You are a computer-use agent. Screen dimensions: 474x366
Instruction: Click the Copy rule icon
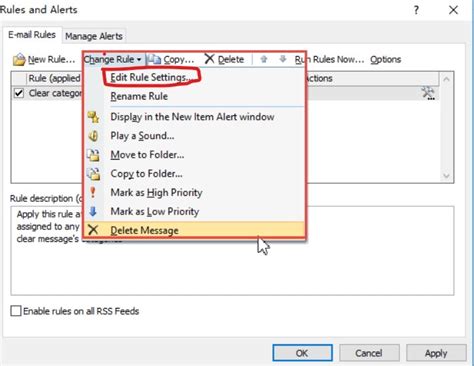pos(155,59)
